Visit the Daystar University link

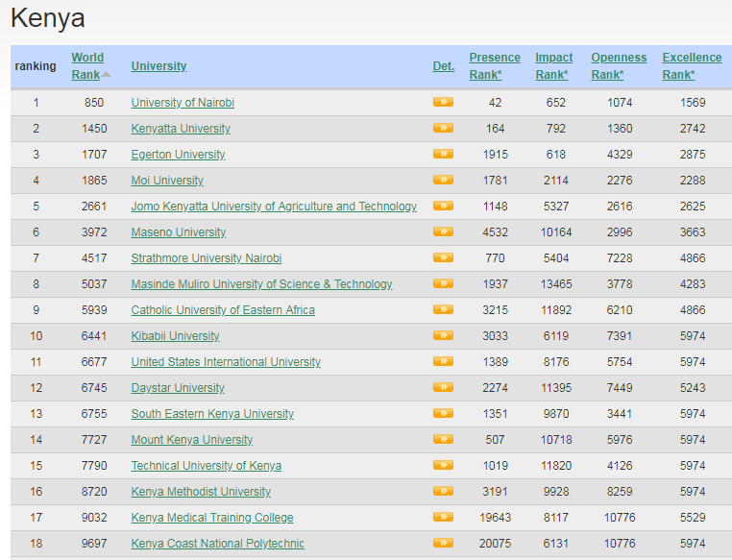click(x=178, y=388)
